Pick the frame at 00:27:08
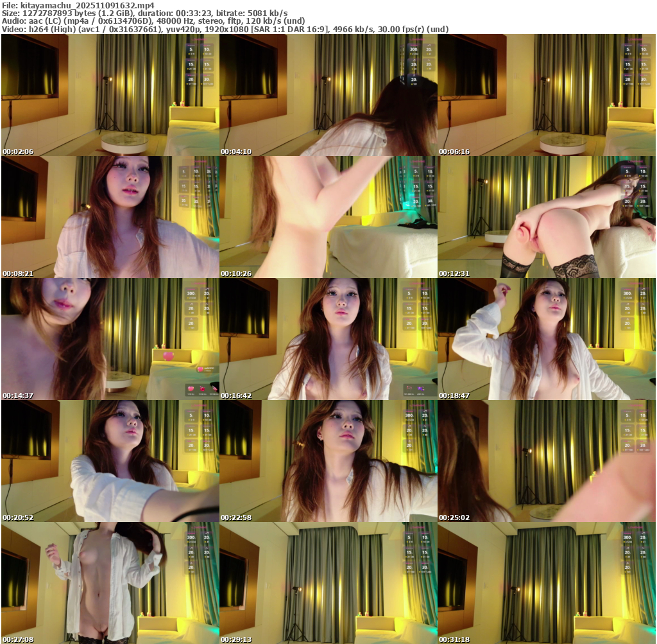 (110, 583)
